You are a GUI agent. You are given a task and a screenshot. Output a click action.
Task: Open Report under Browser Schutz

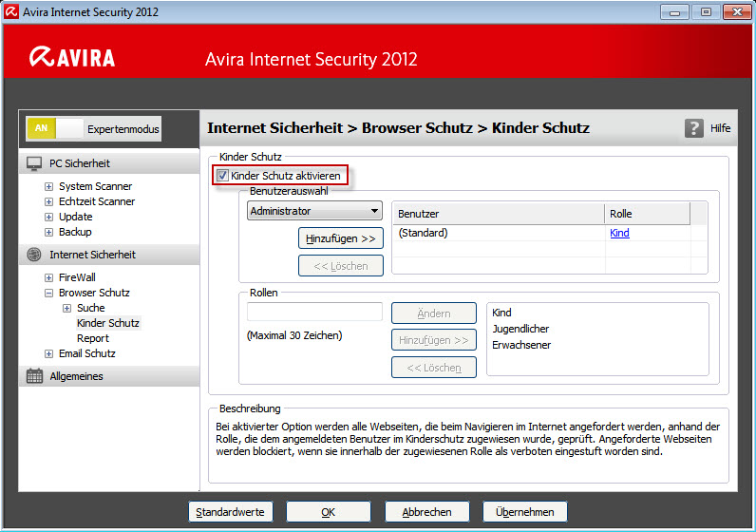point(93,338)
